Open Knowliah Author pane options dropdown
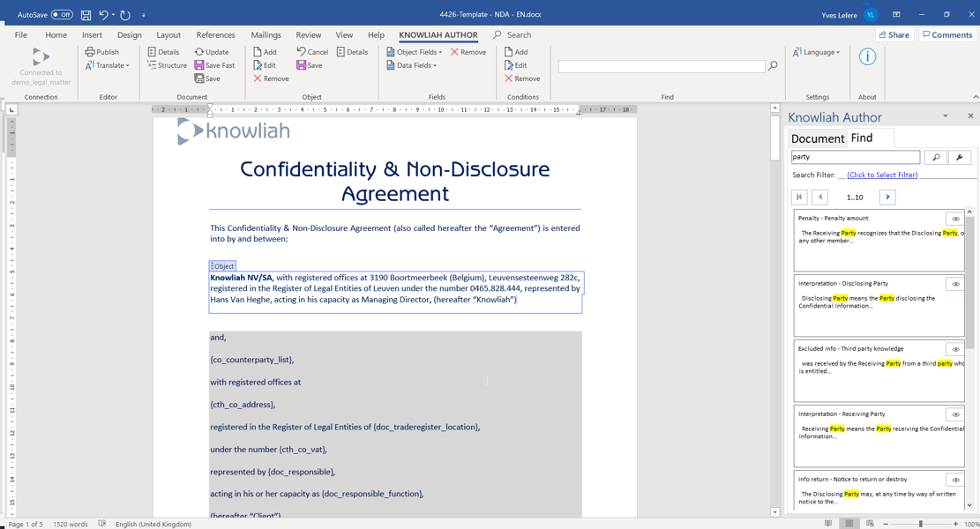Viewport: 980px width, 529px height. [x=945, y=116]
